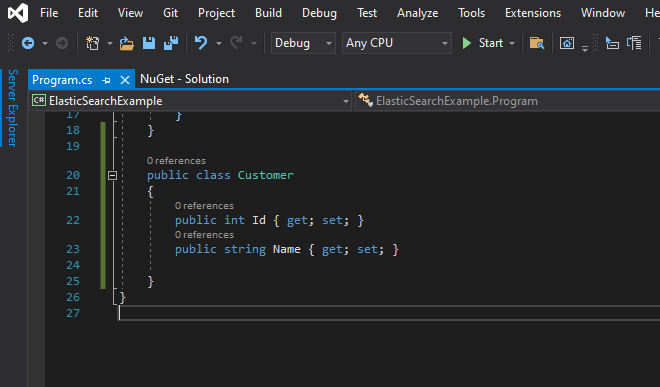The width and height of the screenshot is (660, 387).
Task: Pin the Program.cs tab
Action: (x=106, y=80)
